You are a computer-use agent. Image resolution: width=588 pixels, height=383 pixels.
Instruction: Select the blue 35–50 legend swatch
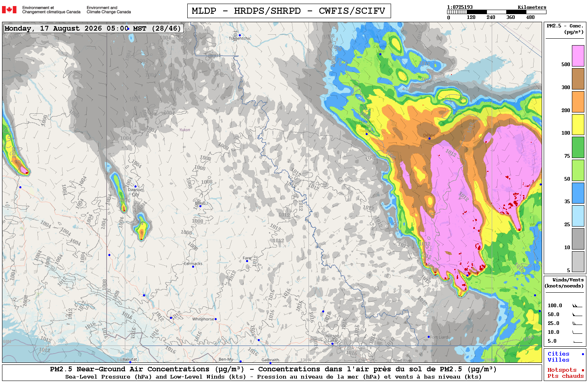(578, 193)
